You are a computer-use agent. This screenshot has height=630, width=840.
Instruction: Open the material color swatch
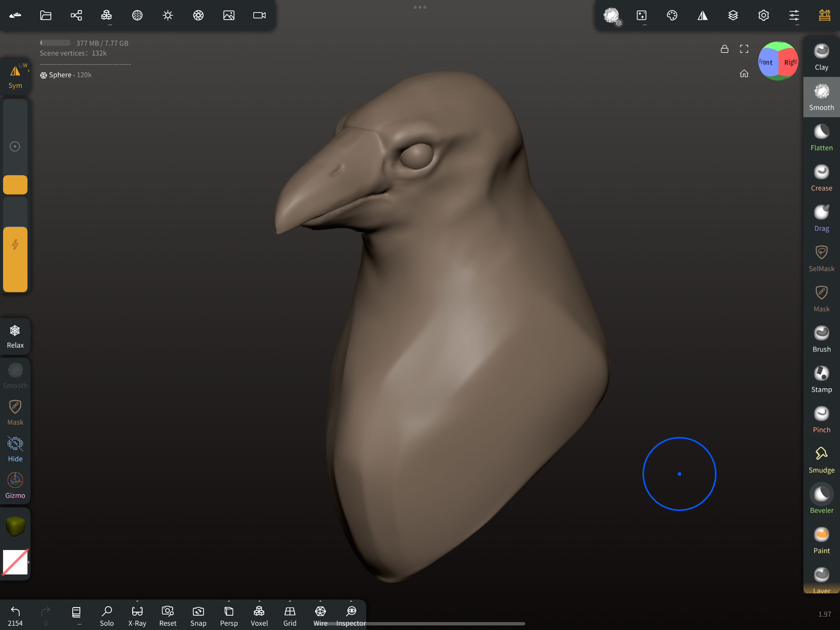coord(15,526)
